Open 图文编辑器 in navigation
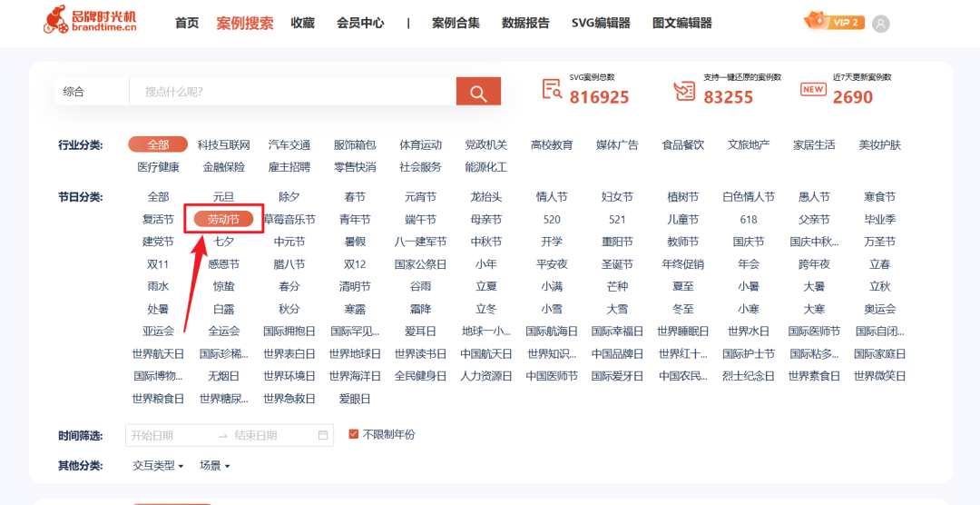The image size is (980, 505). coord(681,23)
